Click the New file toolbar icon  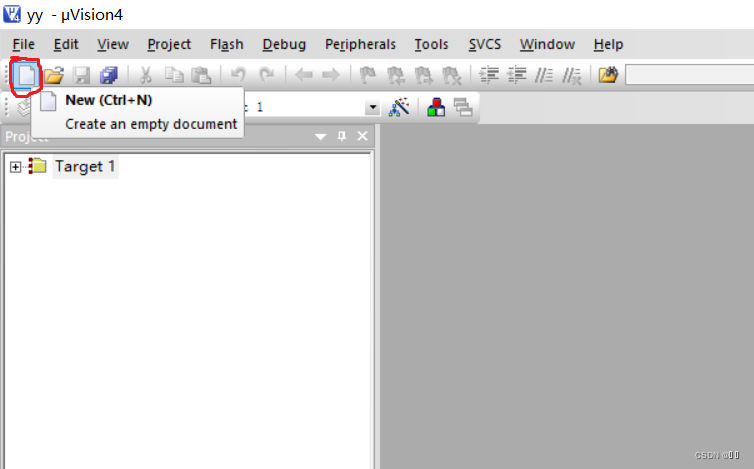(26, 76)
